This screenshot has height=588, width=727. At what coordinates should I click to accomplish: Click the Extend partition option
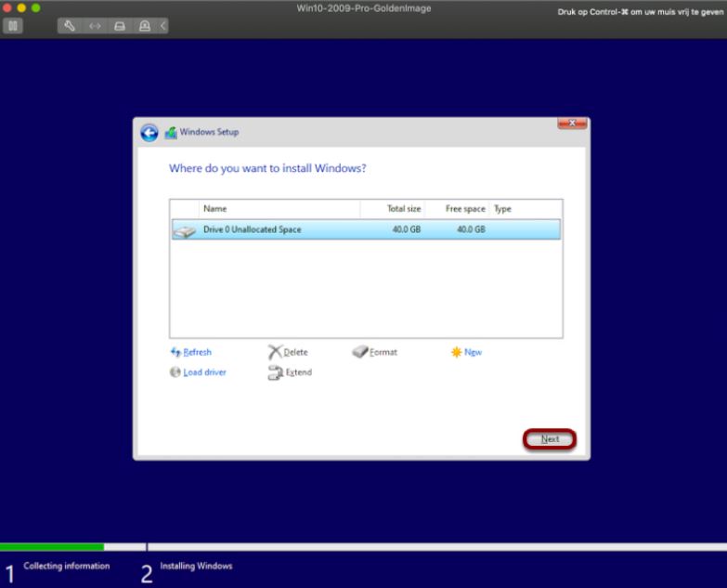299,372
